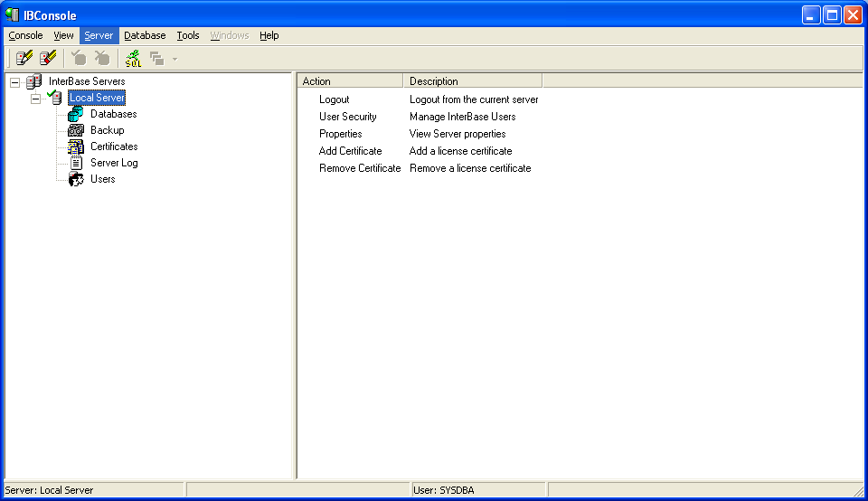Screen dimensions: 868x501
Task: Choose the Properties action
Action: [341, 134]
